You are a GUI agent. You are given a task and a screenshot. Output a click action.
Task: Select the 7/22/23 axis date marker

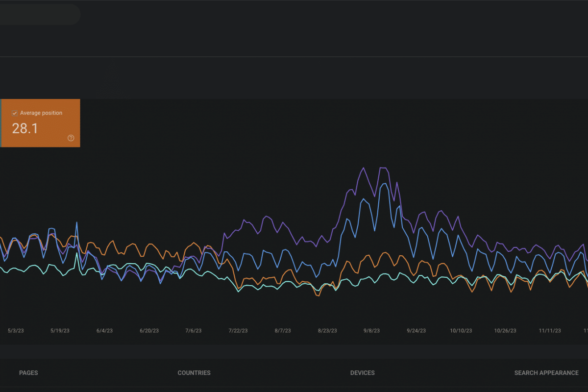point(238,331)
